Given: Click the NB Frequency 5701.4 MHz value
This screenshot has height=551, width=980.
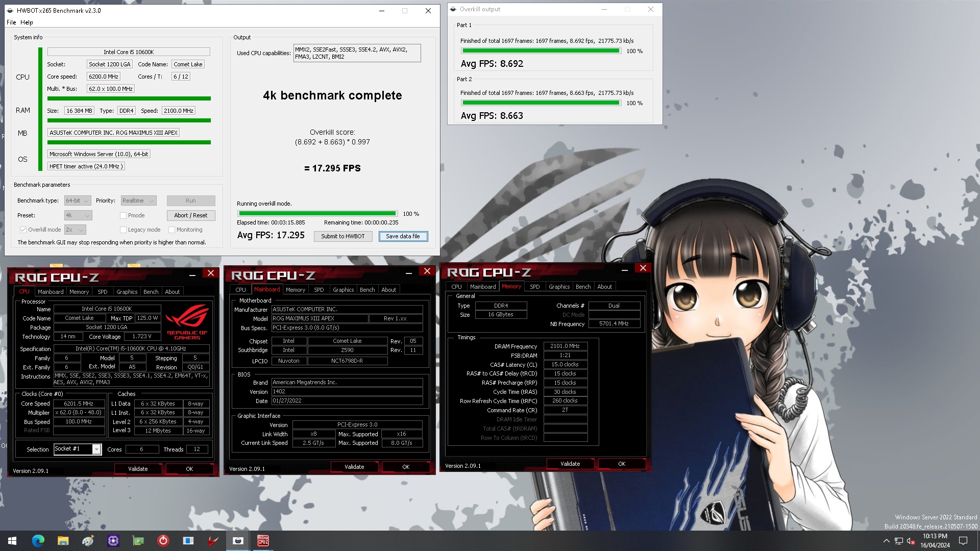Looking at the screenshot, I should coord(614,324).
